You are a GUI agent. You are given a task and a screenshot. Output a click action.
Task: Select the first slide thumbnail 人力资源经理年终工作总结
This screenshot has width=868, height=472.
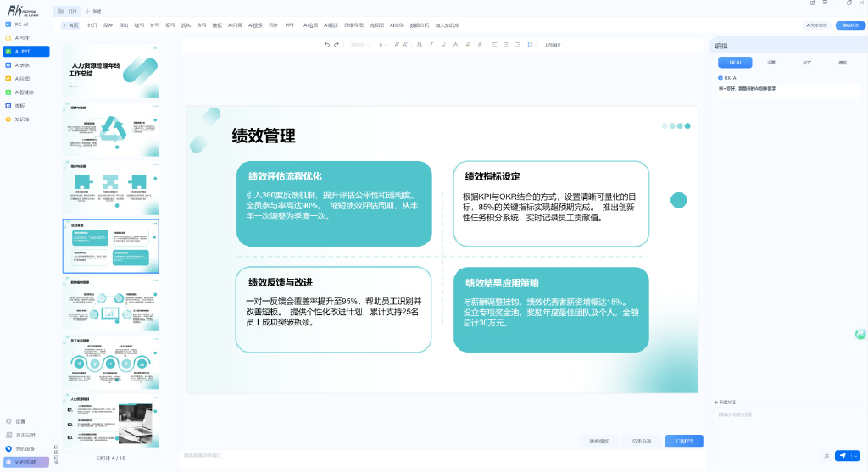pos(111,71)
